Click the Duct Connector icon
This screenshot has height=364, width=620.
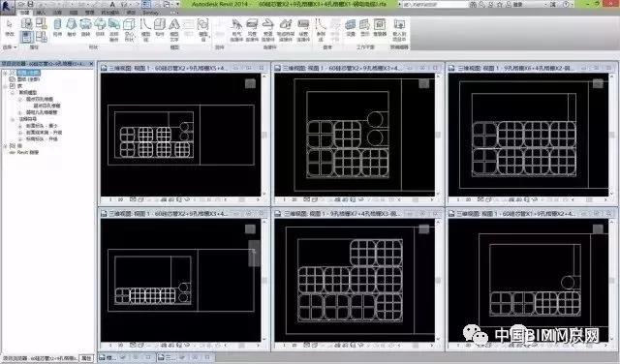(252, 30)
